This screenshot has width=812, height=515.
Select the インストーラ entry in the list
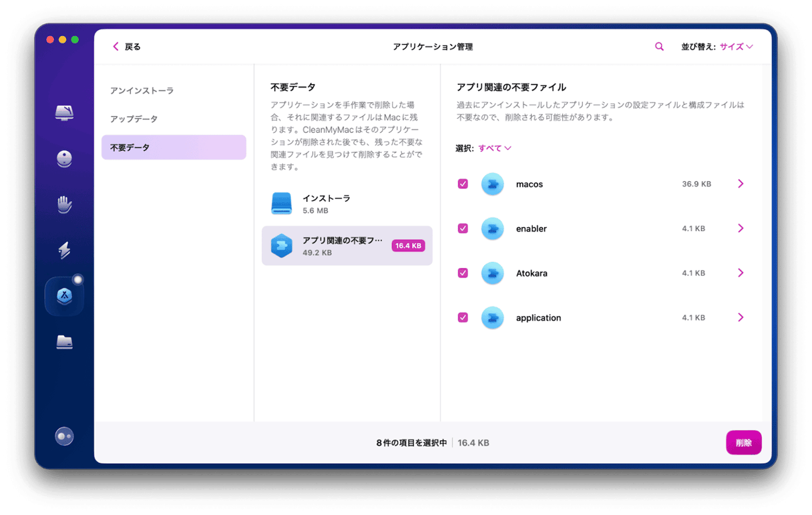pyautogui.click(x=347, y=202)
